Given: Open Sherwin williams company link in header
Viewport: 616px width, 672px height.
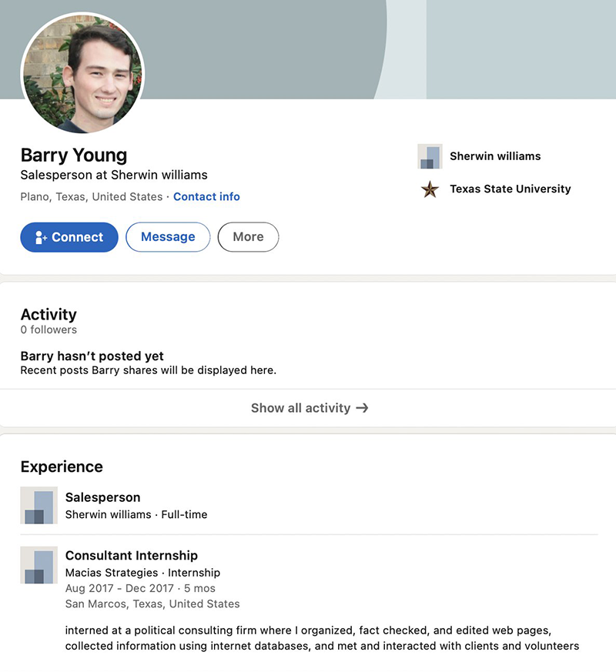Looking at the screenshot, I should [495, 156].
